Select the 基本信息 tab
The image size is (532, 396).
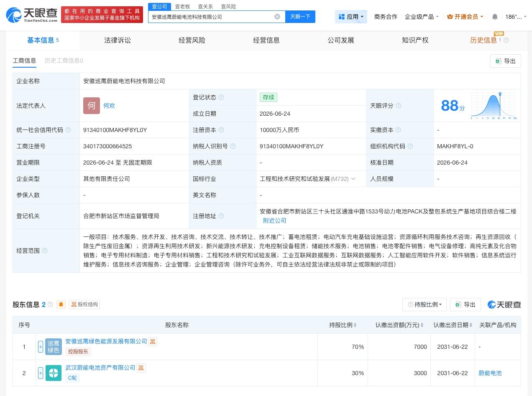point(43,40)
